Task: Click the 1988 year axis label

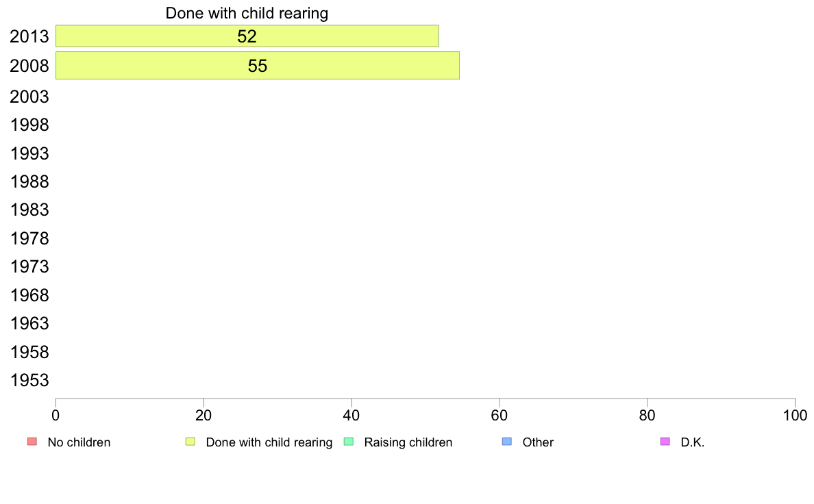Action: pos(29,181)
